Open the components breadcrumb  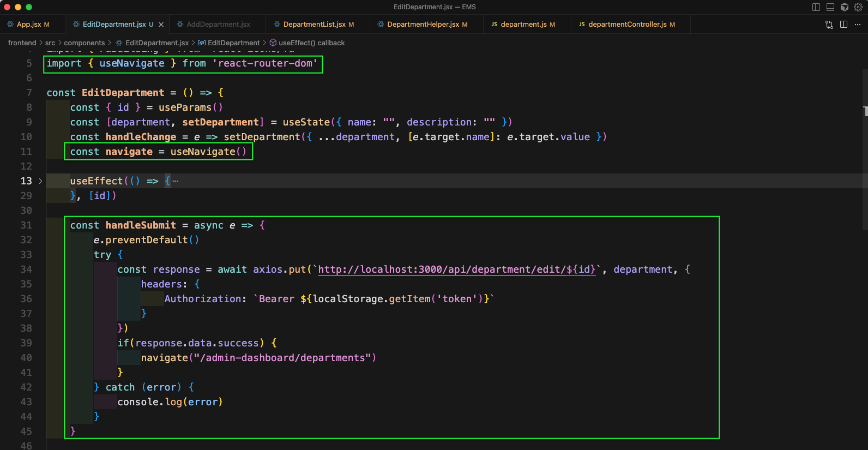click(x=85, y=43)
